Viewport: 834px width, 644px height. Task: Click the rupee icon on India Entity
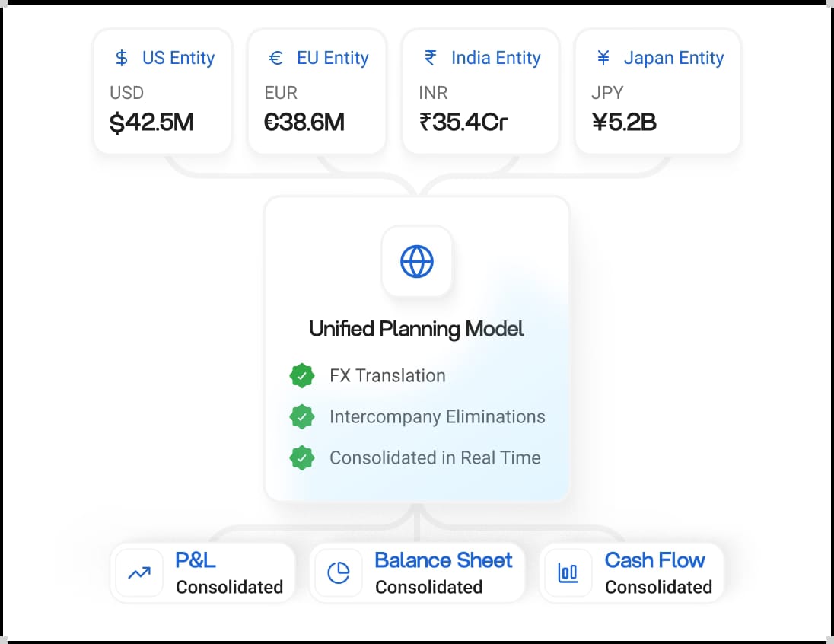point(430,58)
